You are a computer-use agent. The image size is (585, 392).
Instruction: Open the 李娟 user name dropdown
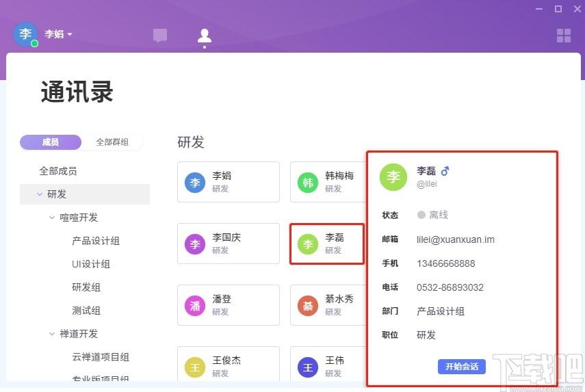pos(58,34)
